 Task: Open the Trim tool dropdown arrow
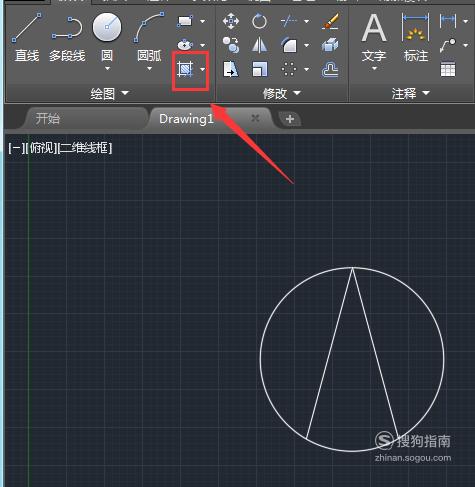(306, 21)
